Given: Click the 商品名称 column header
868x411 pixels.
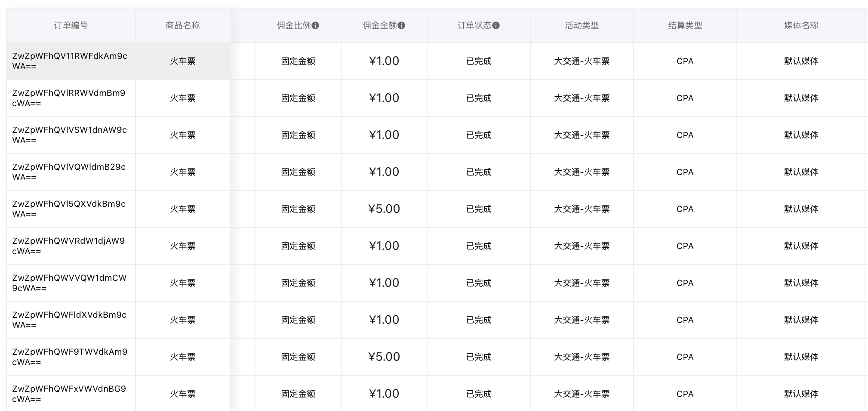Looking at the screenshot, I should pos(183,26).
